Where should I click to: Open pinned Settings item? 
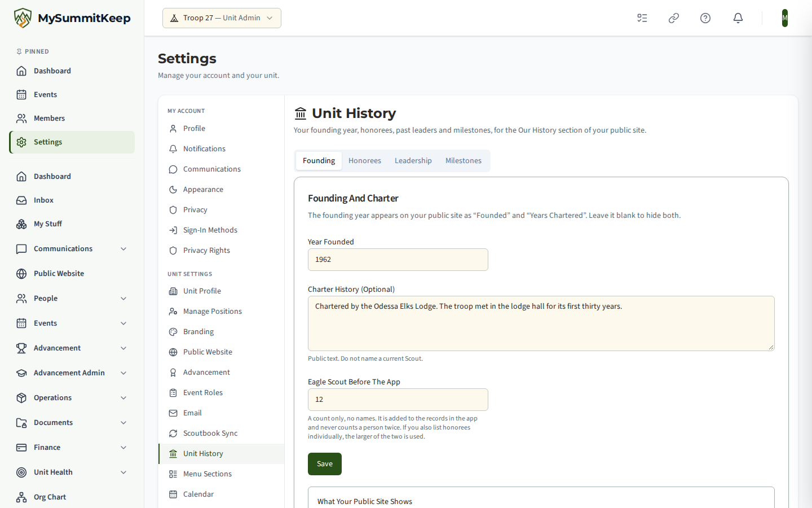(x=72, y=142)
